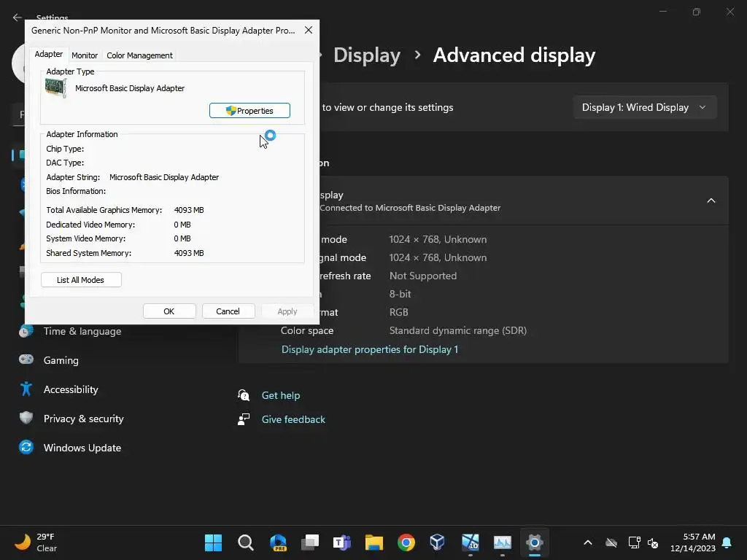Collapse the display information section chevron
The height and width of the screenshot is (560, 747).
711,201
